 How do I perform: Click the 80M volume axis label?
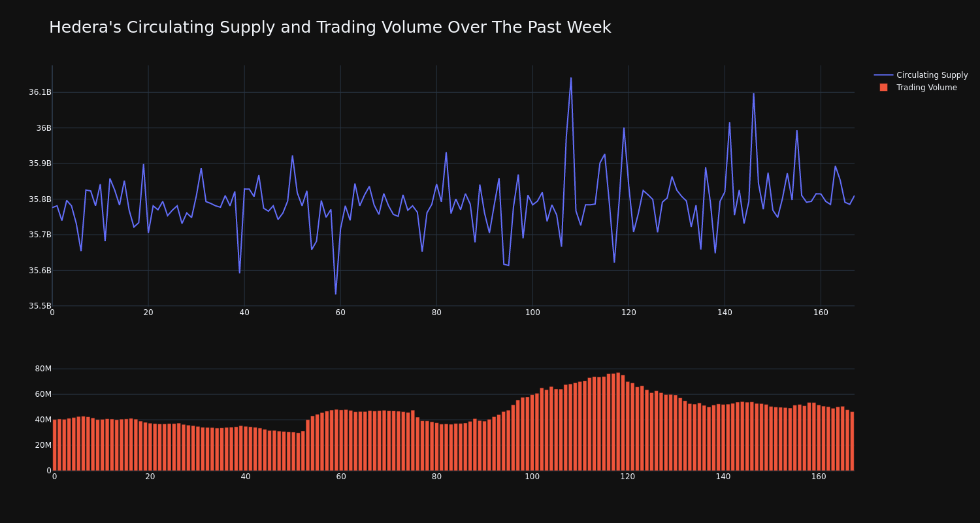pos(43,369)
